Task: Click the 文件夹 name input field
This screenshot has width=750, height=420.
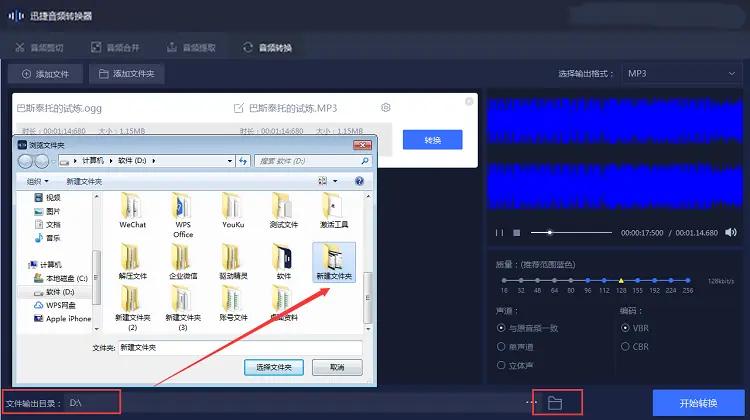Action: tap(240, 348)
